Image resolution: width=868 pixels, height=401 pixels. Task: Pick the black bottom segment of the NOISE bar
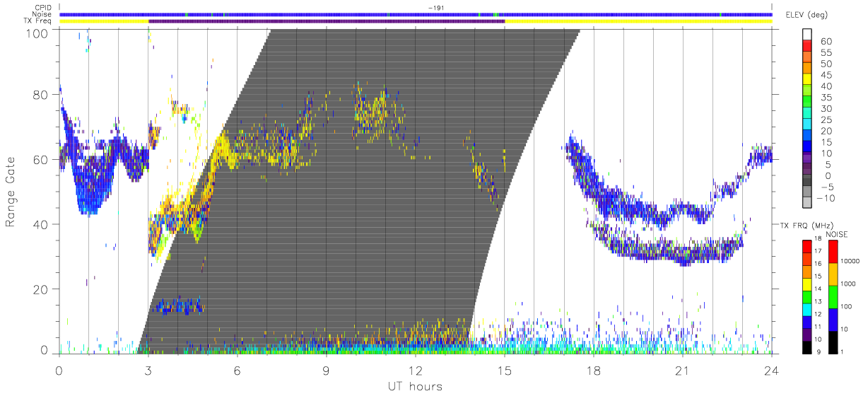click(833, 342)
